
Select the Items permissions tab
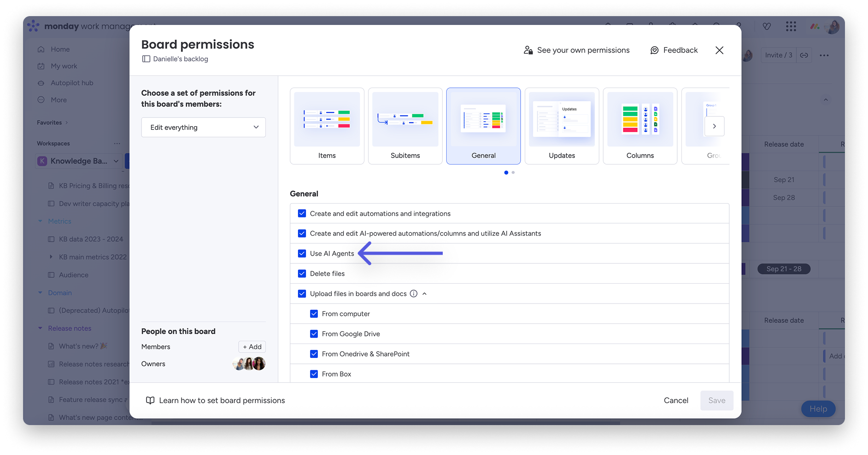(x=327, y=126)
